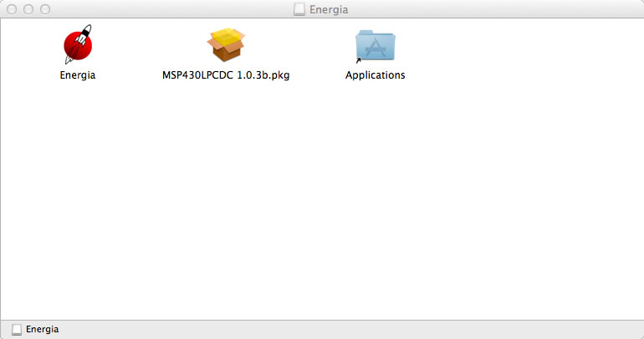The image size is (644, 339).
Task: Click the "MSP430LPCDC 1.0.3b.pkg" file name
Action: [226, 75]
